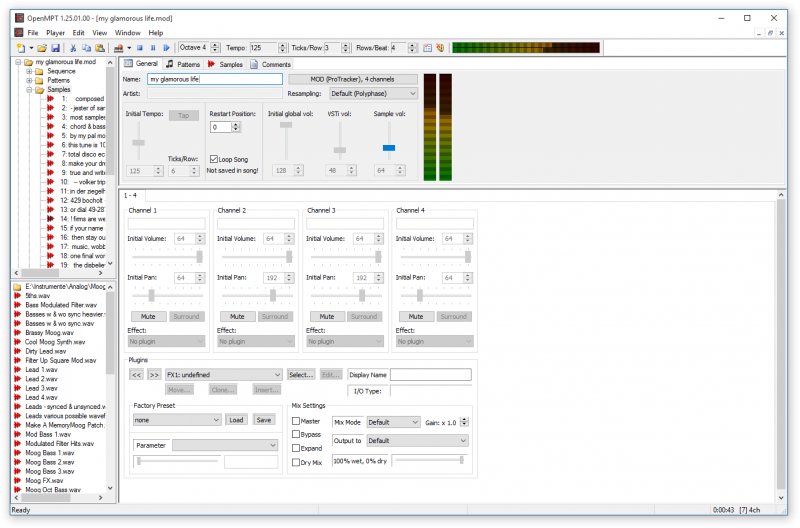Click the icon beside Lead 1.wav
This screenshot has height=528, width=800.
click(17, 369)
